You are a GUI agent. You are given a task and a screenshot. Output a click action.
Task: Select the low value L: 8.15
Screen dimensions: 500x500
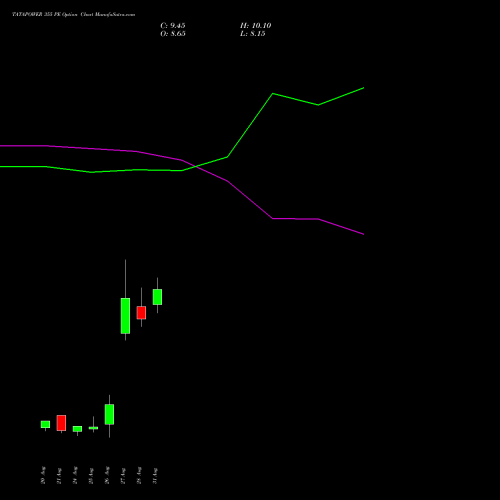click(252, 34)
